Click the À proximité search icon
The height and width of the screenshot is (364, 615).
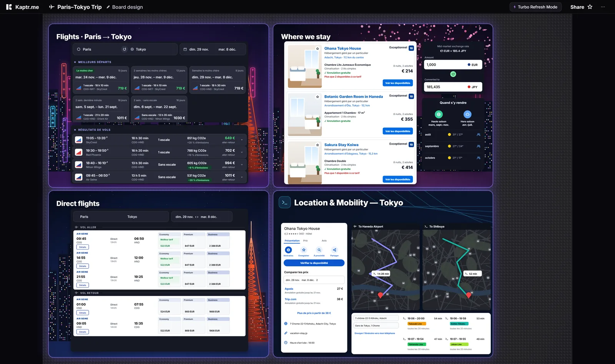click(319, 250)
